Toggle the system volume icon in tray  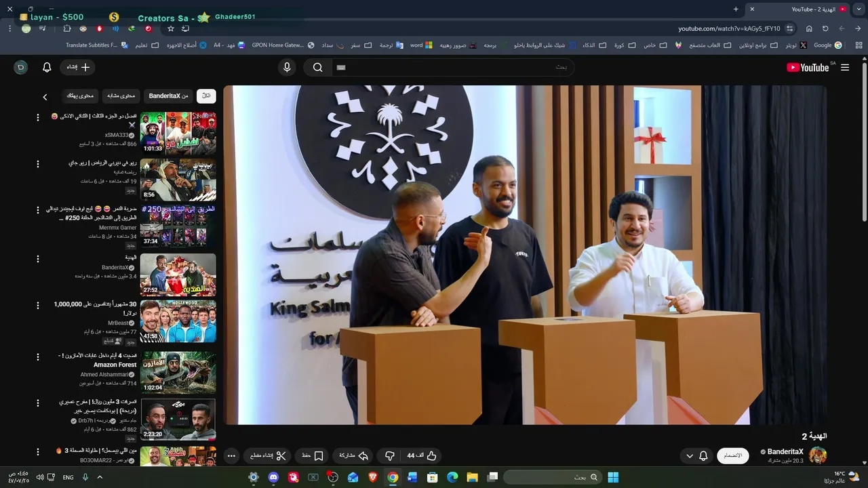pyautogui.click(x=39, y=477)
